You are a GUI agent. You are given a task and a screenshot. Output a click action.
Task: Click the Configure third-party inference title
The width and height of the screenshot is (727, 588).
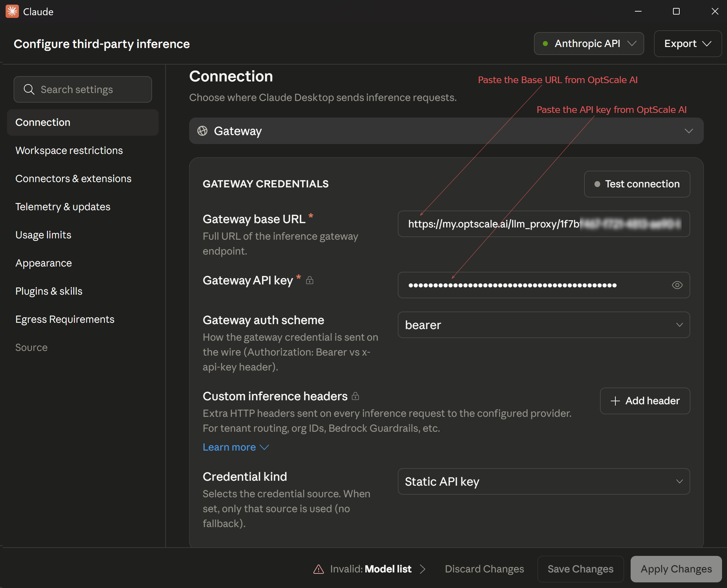tap(102, 44)
